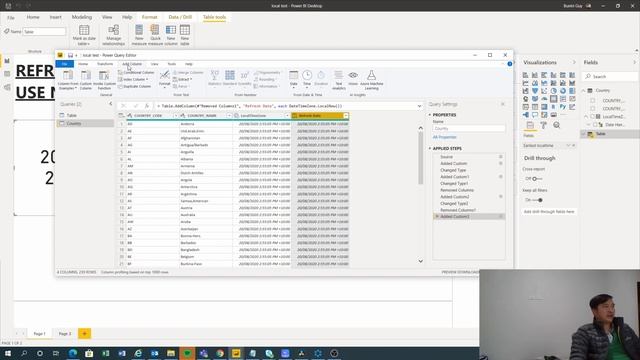Image resolution: width=640 pixels, height=360 pixels.
Task: Click Fields pane Search box
Action: click(610, 76)
